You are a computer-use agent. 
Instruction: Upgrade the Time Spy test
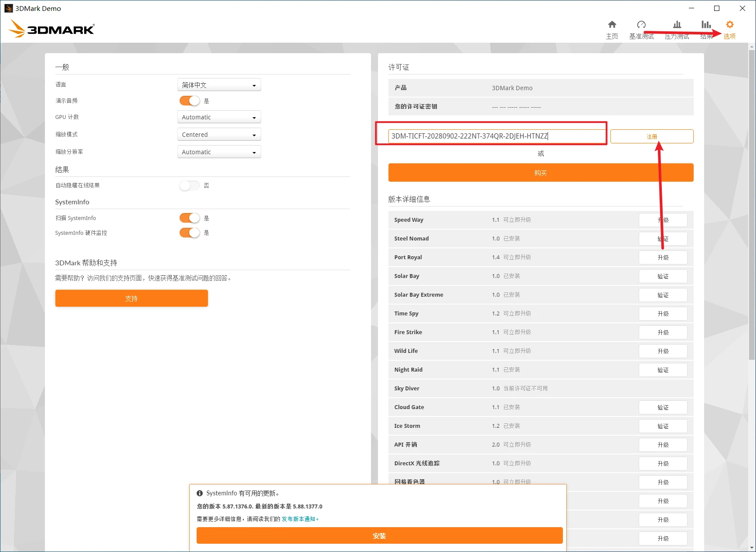pos(663,314)
